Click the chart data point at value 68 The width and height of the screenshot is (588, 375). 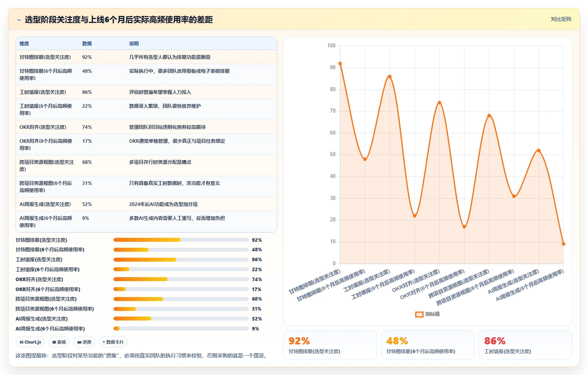(489, 116)
